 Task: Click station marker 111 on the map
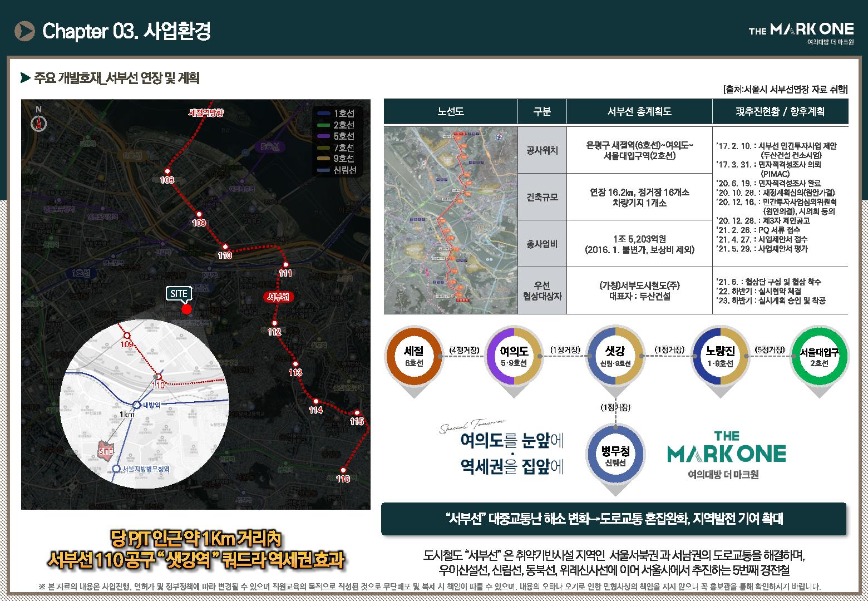[285, 265]
